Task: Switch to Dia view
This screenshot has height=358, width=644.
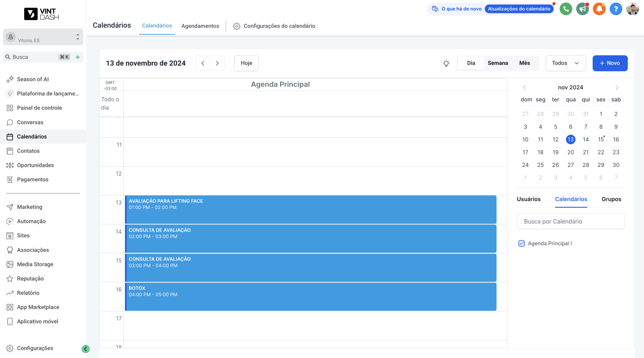Action: (471, 63)
